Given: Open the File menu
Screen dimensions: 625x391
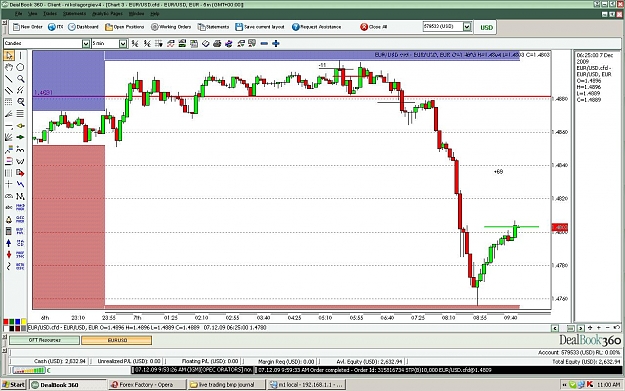Looking at the screenshot, I should [x=18, y=14].
